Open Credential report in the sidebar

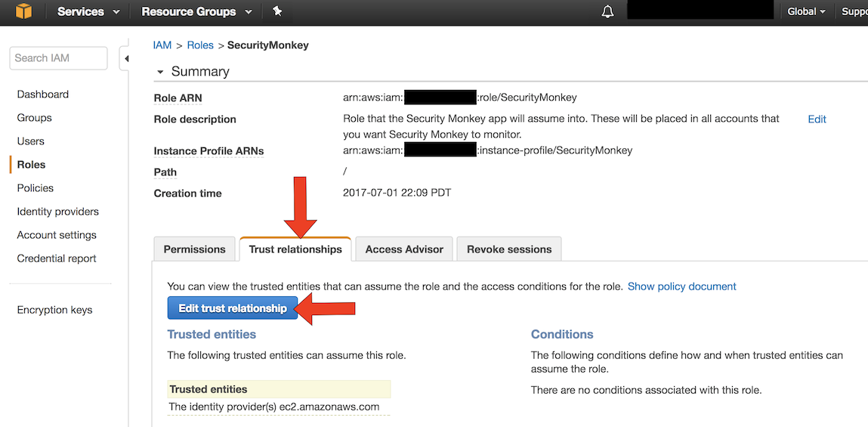click(x=57, y=258)
